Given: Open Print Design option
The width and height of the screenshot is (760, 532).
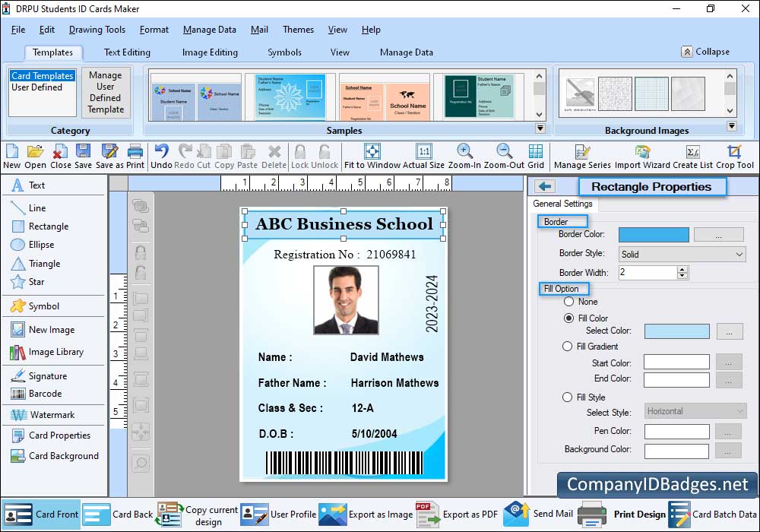Looking at the screenshot, I should pyautogui.click(x=622, y=514).
